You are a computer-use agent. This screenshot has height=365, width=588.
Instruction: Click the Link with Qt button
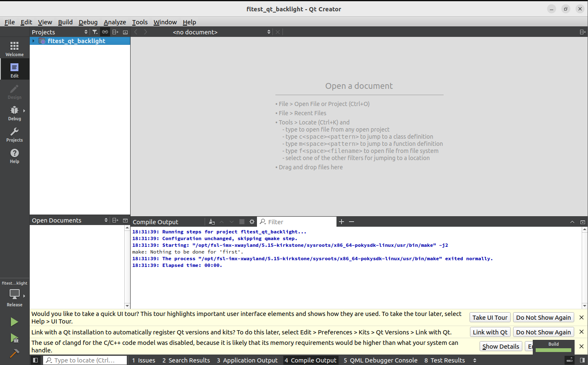(490, 332)
